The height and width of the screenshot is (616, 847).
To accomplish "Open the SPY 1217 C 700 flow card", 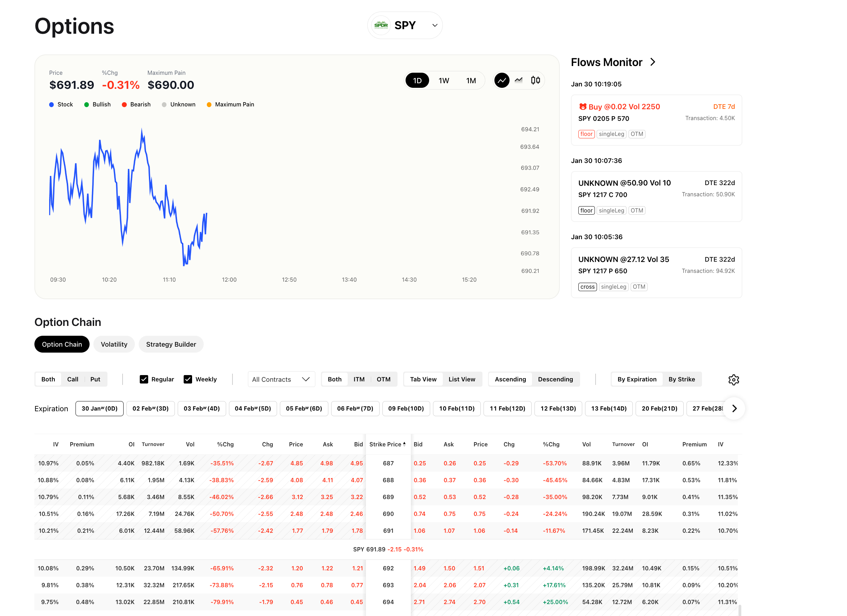I will (x=656, y=196).
